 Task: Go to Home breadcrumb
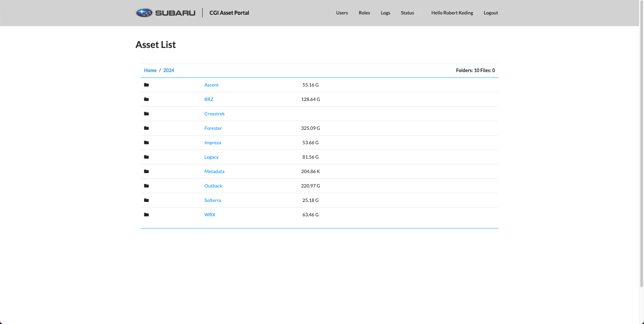click(x=150, y=70)
